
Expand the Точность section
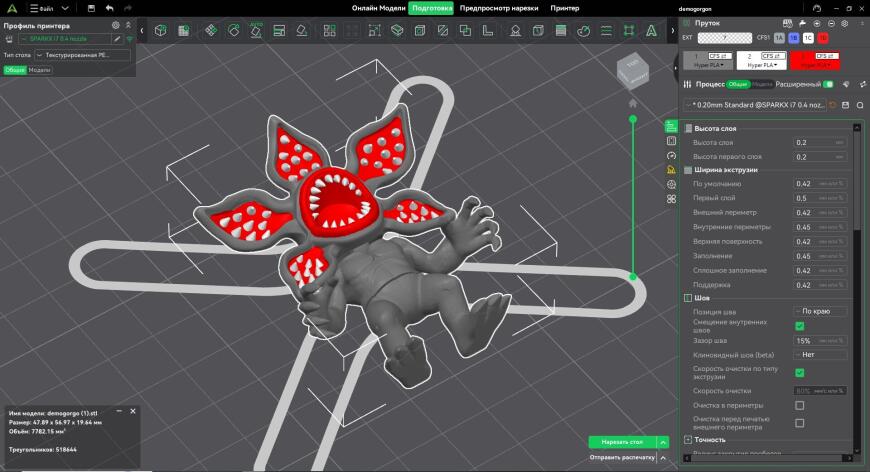point(688,439)
